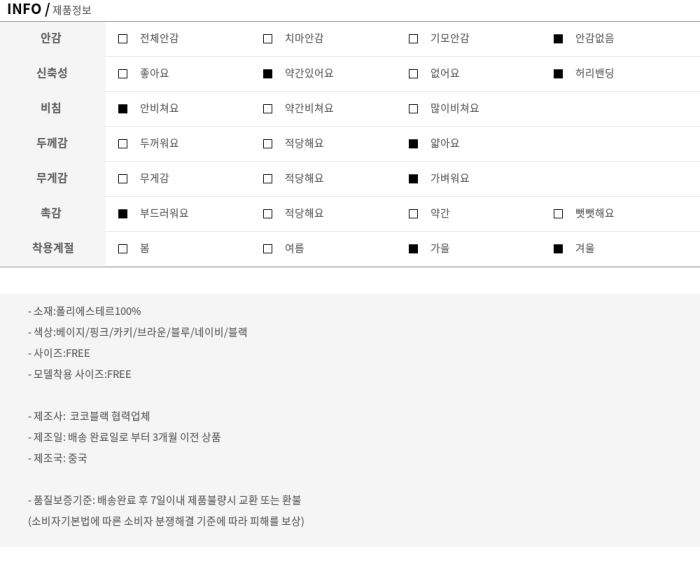This screenshot has height=574, width=700.
Task: Uncheck the 부드러워요 texture checkbox
Action: tap(123, 214)
